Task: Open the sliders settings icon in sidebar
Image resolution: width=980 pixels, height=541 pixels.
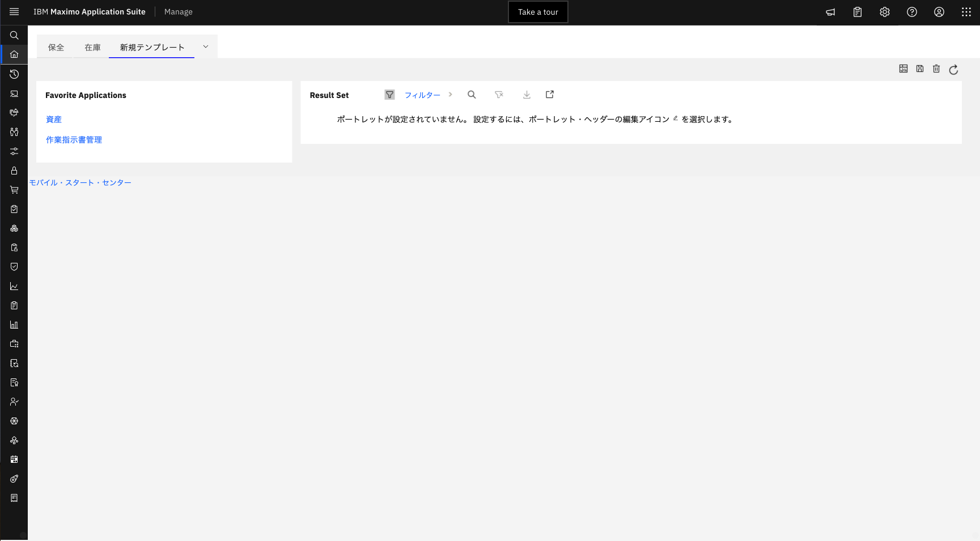Action: pyautogui.click(x=14, y=151)
